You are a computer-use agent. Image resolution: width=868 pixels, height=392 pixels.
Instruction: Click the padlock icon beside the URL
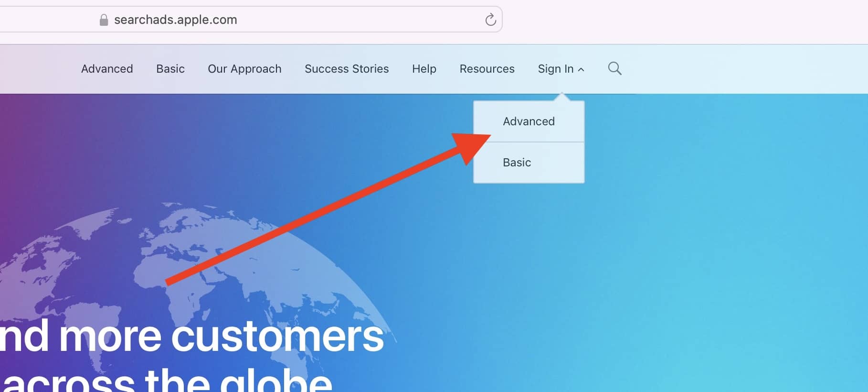(x=104, y=20)
